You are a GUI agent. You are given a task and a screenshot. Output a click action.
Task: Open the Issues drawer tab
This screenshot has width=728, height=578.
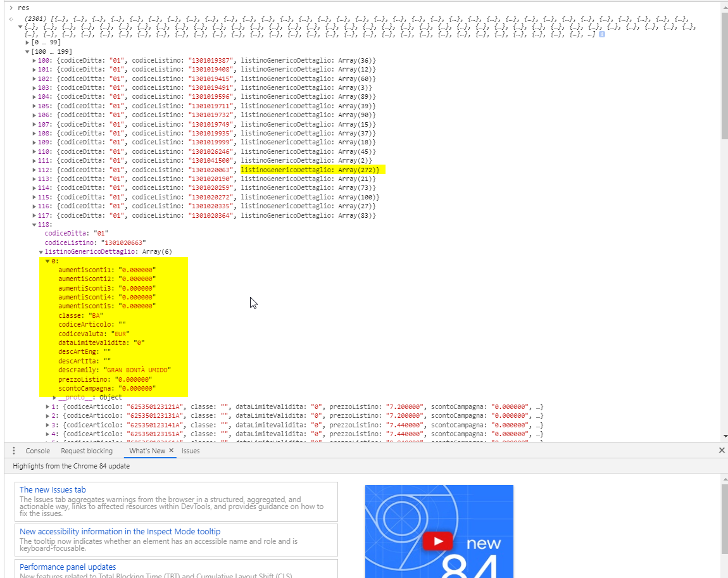(x=191, y=451)
